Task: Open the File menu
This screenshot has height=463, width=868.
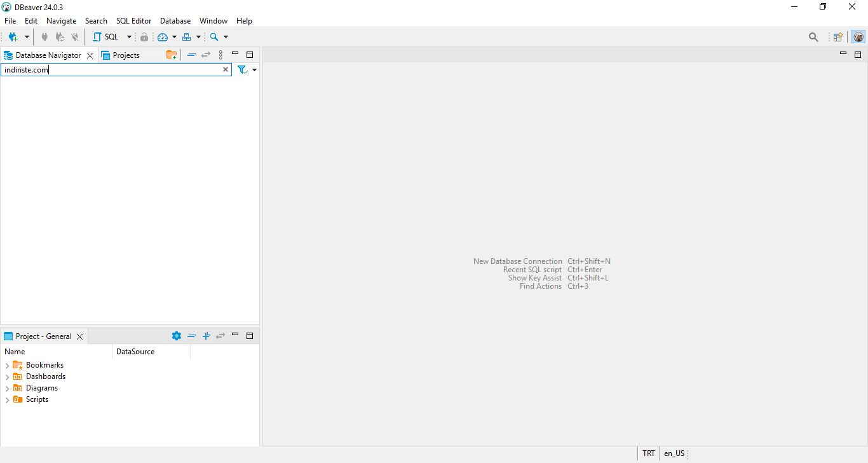Action: (x=10, y=21)
